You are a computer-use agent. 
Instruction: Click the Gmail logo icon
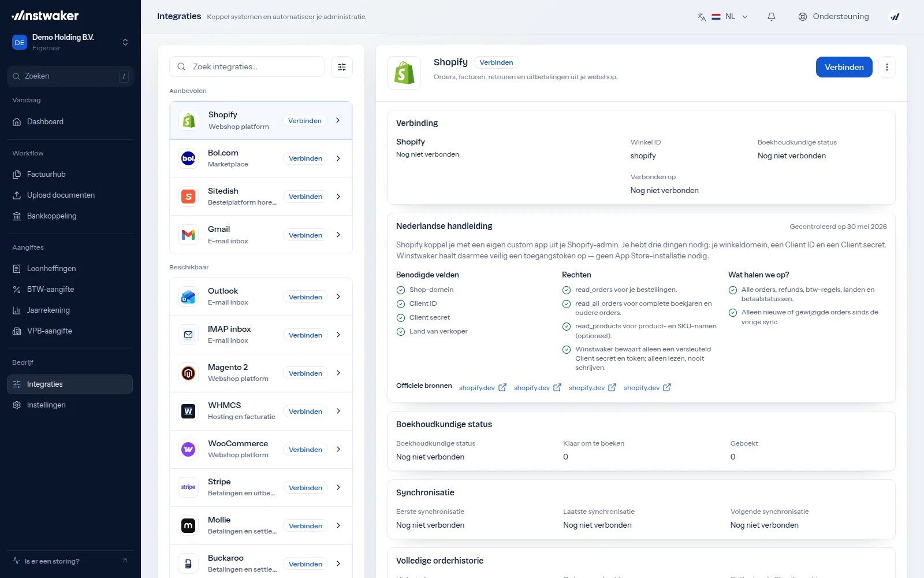(188, 235)
